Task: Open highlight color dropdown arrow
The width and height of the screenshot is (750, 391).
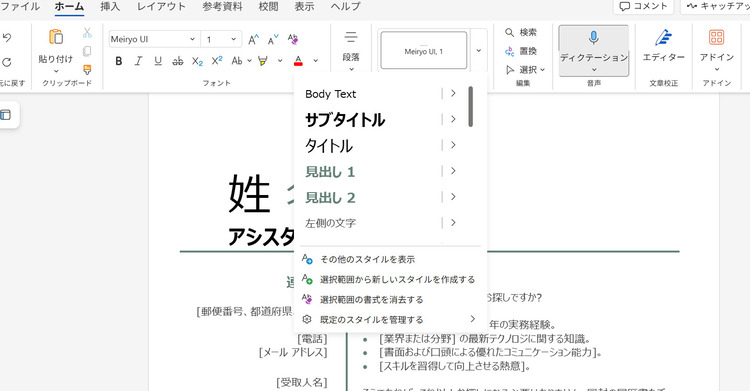Action: coord(280,61)
